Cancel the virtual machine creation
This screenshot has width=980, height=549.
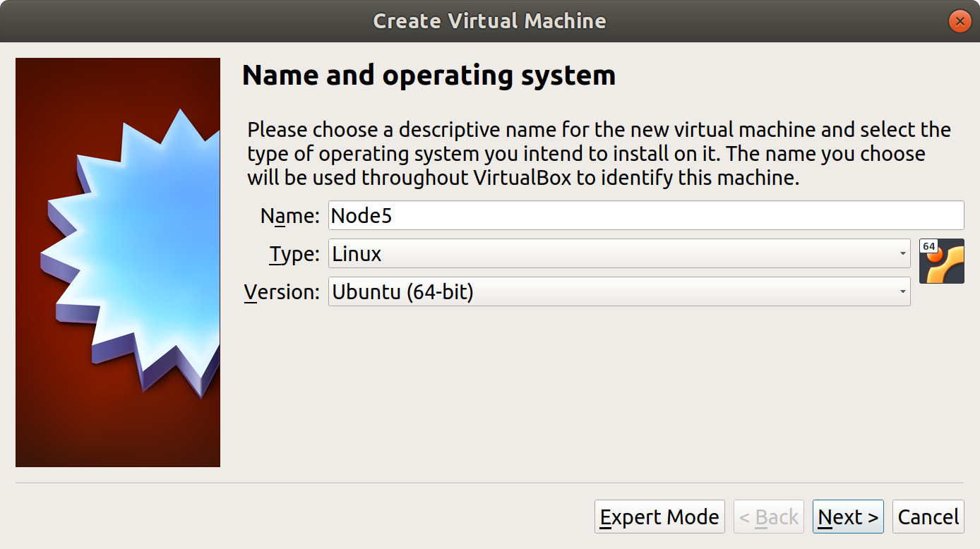[x=928, y=517]
